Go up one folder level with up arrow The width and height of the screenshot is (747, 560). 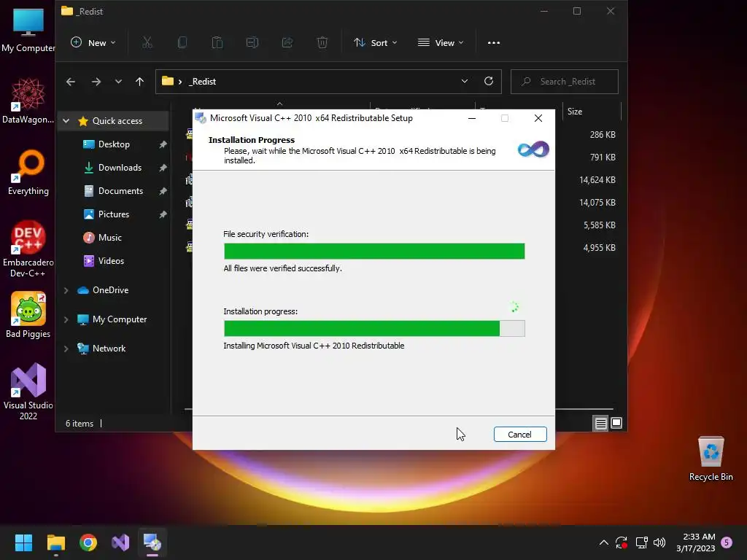pyautogui.click(x=139, y=82)
